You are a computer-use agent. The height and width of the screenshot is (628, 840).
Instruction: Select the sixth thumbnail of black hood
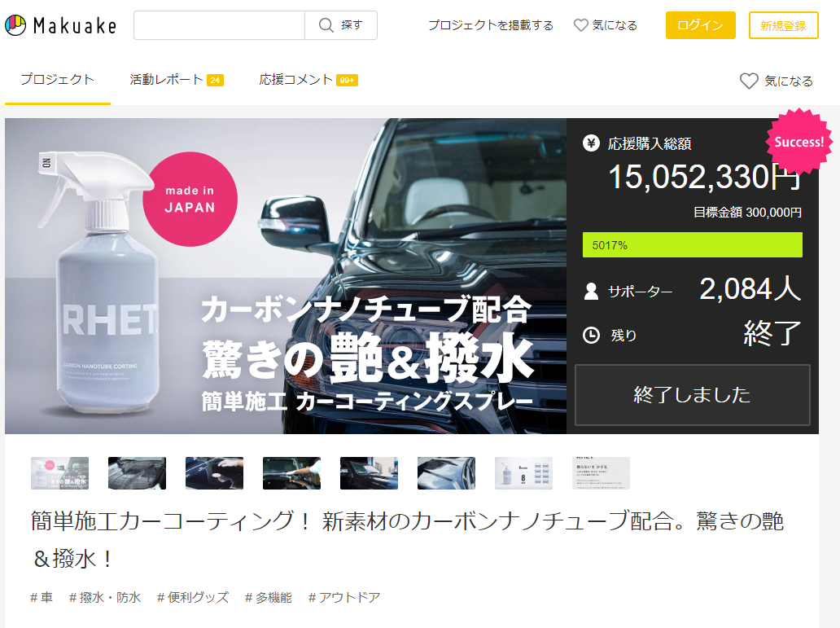(446, 473)
